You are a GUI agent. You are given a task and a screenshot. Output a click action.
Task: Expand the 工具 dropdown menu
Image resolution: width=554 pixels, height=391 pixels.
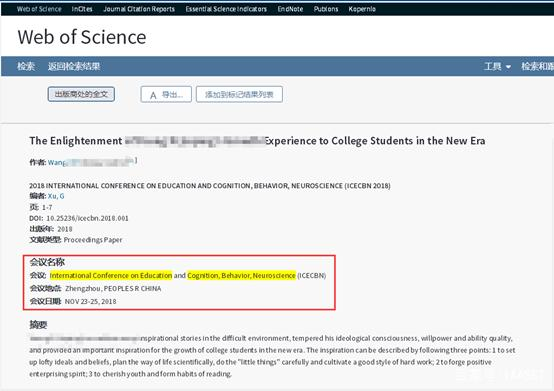[497, 66]
